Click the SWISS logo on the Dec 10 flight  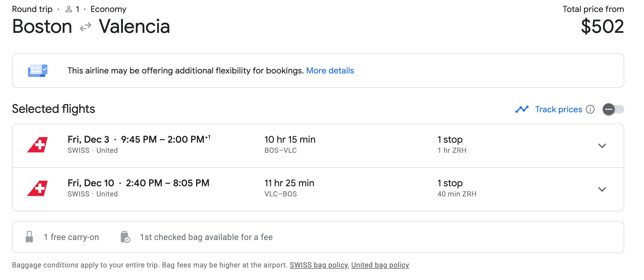(x=38, y=189)
